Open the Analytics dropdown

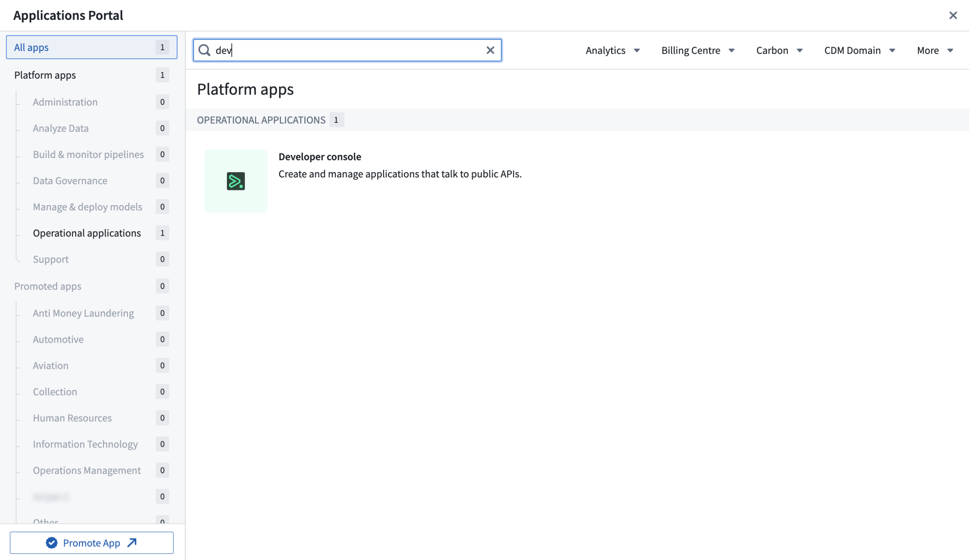pyautogui.click(x=613, y=50)
